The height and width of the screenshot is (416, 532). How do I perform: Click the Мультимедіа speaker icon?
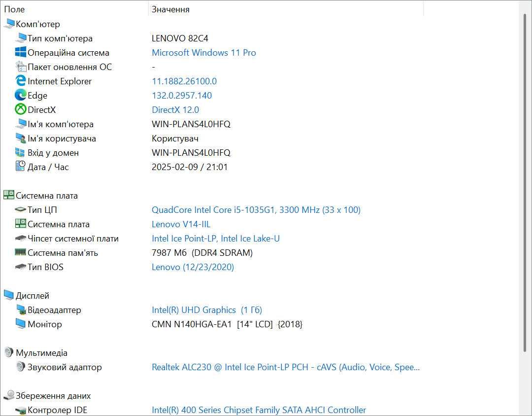(9, 352)
